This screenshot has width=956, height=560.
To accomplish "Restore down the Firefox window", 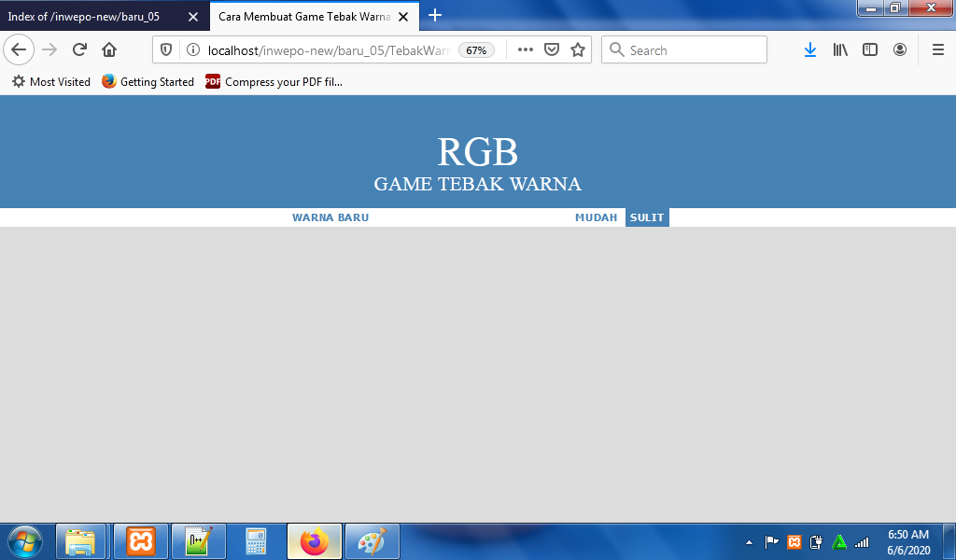I will tap(895, 7).
